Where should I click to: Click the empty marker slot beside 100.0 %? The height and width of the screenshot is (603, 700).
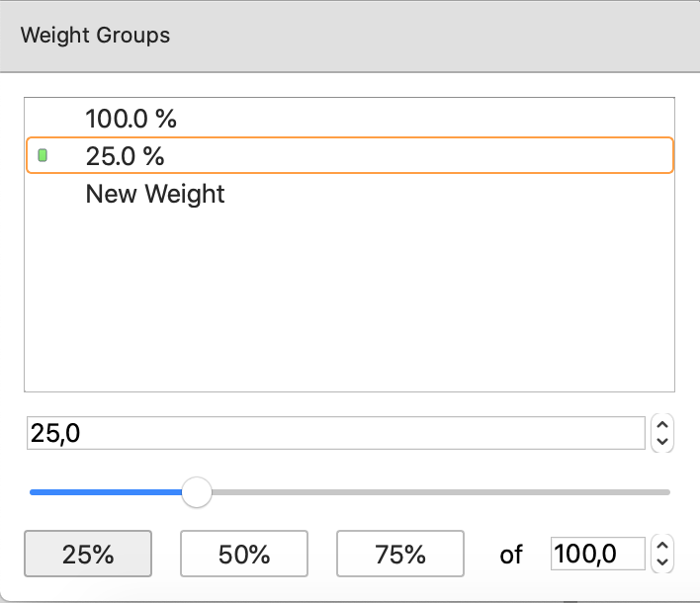pos(43,120)
